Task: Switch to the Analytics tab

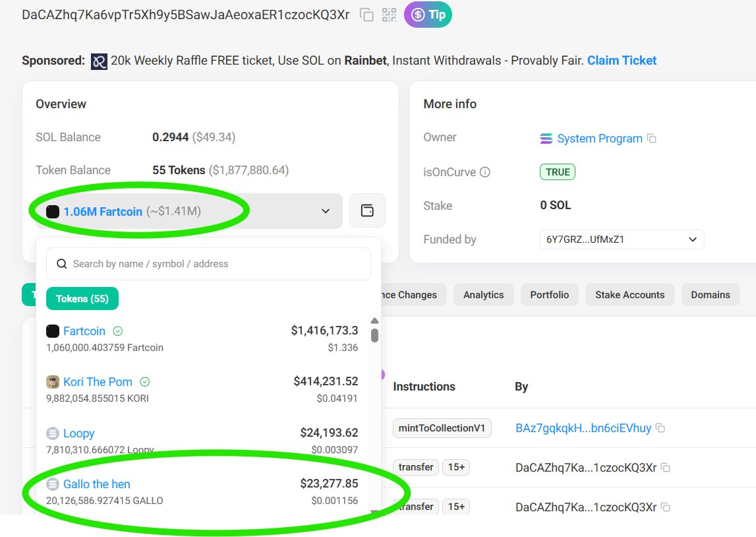Action: [x=484, y=295]
